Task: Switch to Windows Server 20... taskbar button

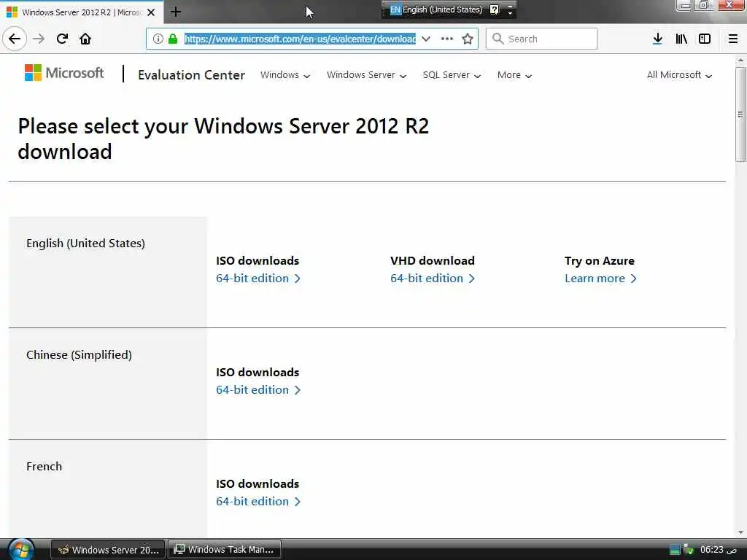Action: coord(108,550)
